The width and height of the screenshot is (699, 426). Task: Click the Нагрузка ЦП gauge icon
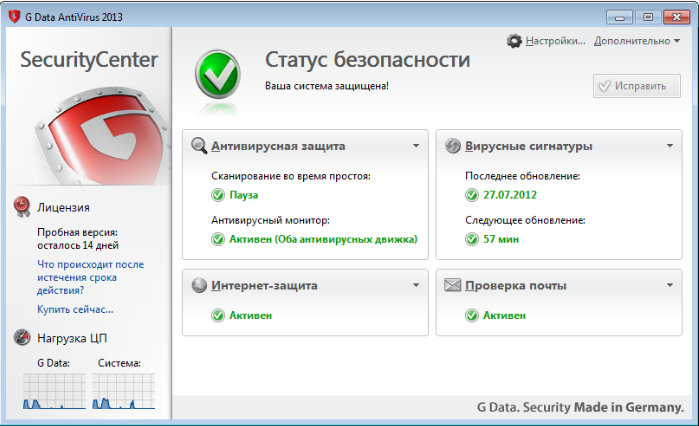[x=22, y=337]
